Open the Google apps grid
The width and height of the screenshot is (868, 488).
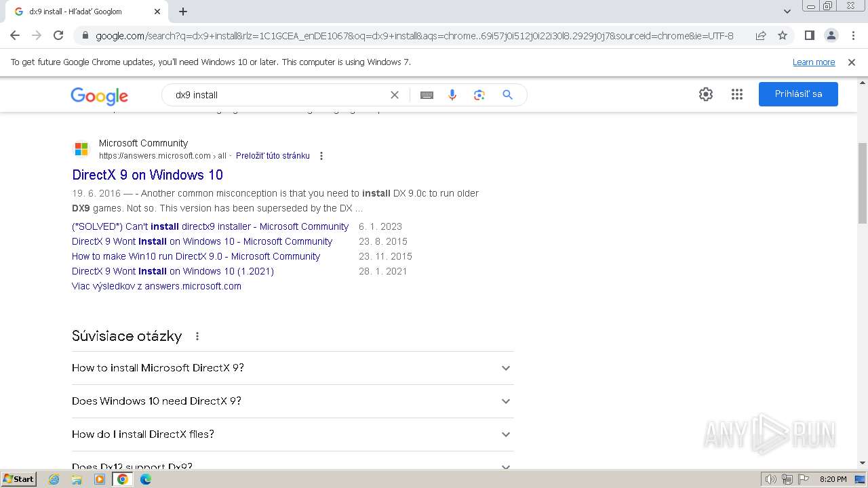point(737,94)
